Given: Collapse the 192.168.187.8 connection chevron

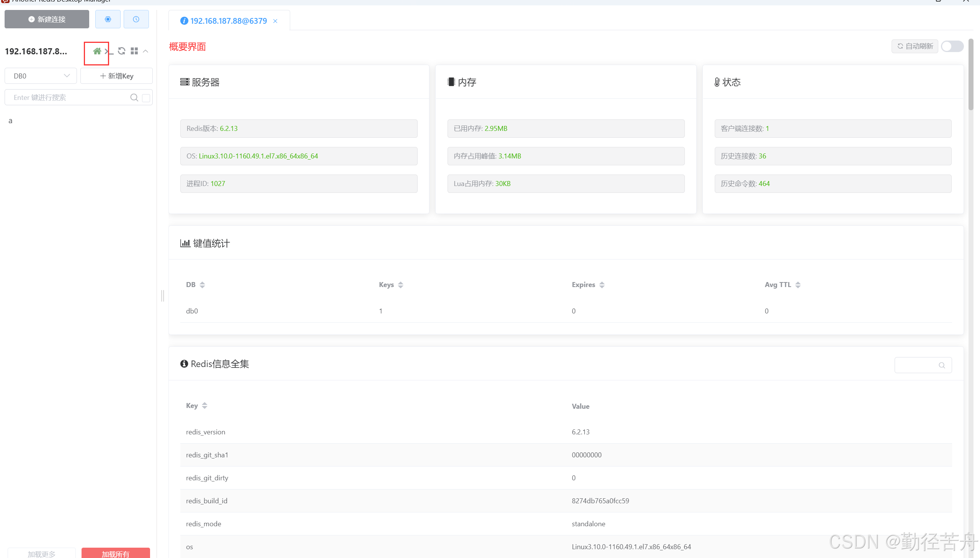Looking at the screenshot, I should [145, 51].
